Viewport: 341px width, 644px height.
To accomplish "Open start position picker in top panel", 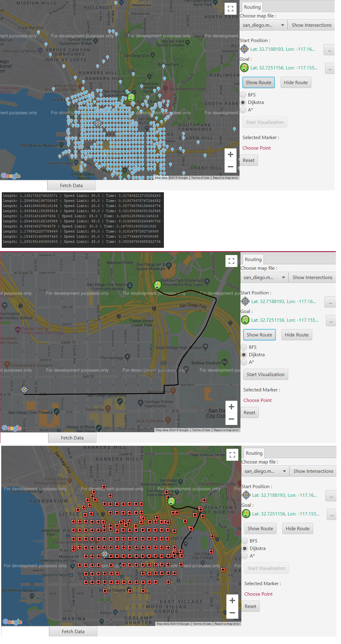I will pos(329,50).
